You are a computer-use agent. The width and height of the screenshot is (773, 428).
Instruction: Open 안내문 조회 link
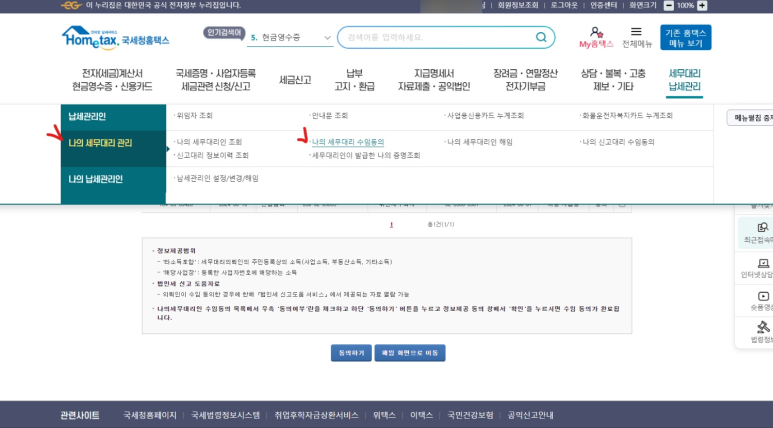click(330, 115)
